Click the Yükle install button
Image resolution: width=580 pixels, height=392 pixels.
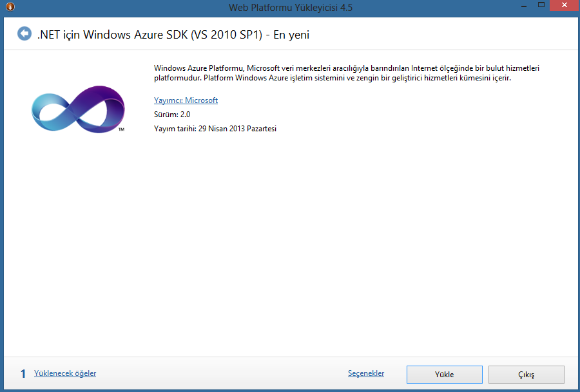tap(445, 375)
